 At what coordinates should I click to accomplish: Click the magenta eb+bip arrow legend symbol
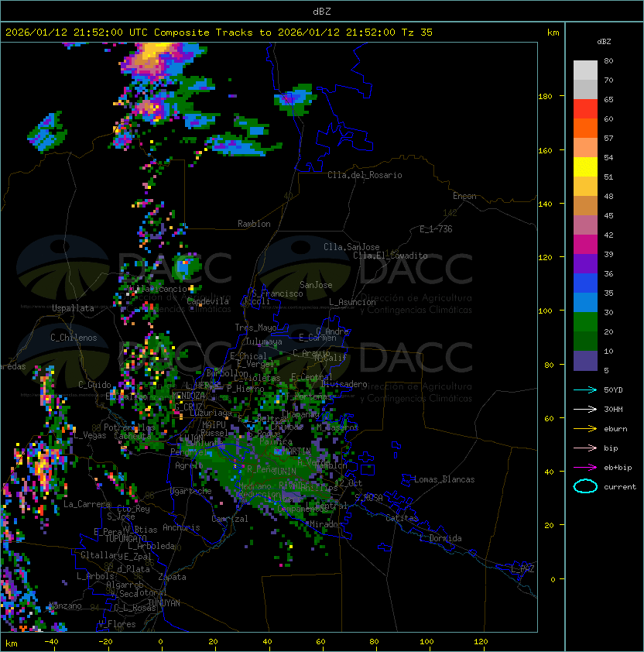tap(585, 468)
